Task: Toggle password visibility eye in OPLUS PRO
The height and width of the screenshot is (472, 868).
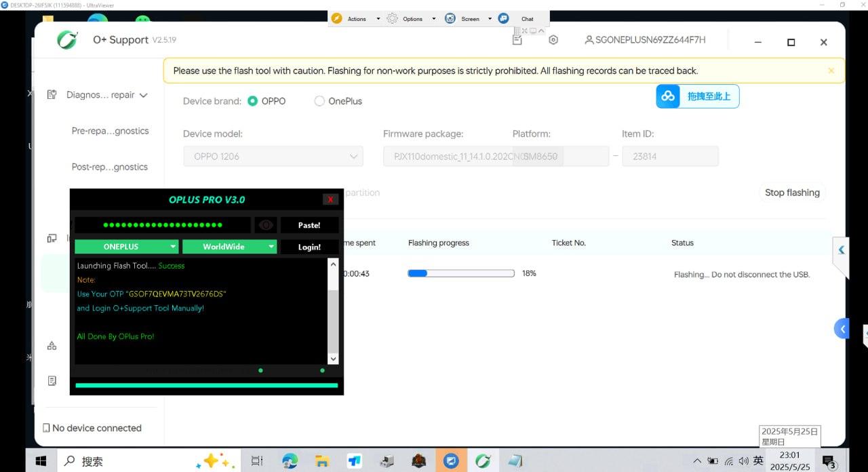Action: click(x=265, y=225)
